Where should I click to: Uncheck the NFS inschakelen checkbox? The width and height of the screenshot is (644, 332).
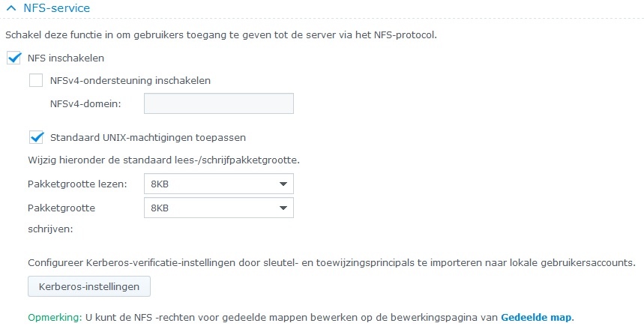click(x=13, y=57)
